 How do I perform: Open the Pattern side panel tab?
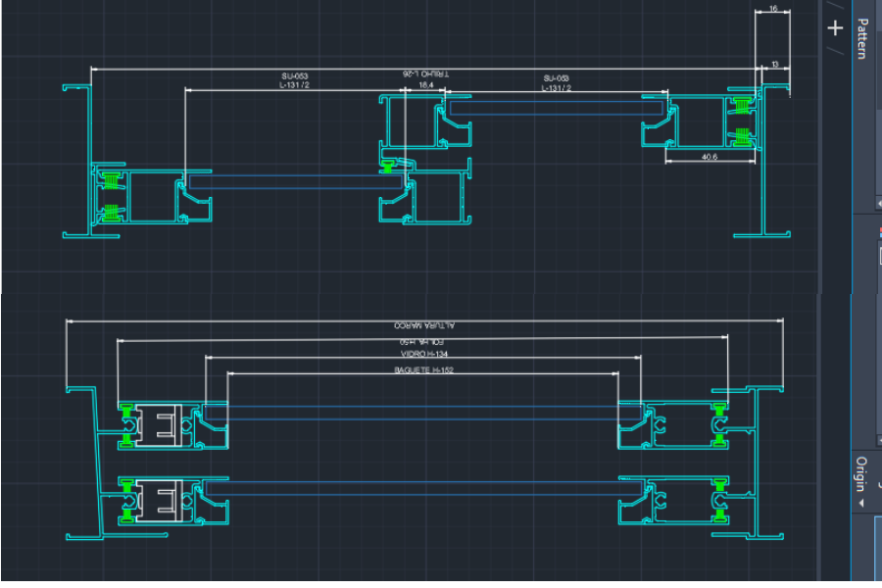(x=862, y=39)
